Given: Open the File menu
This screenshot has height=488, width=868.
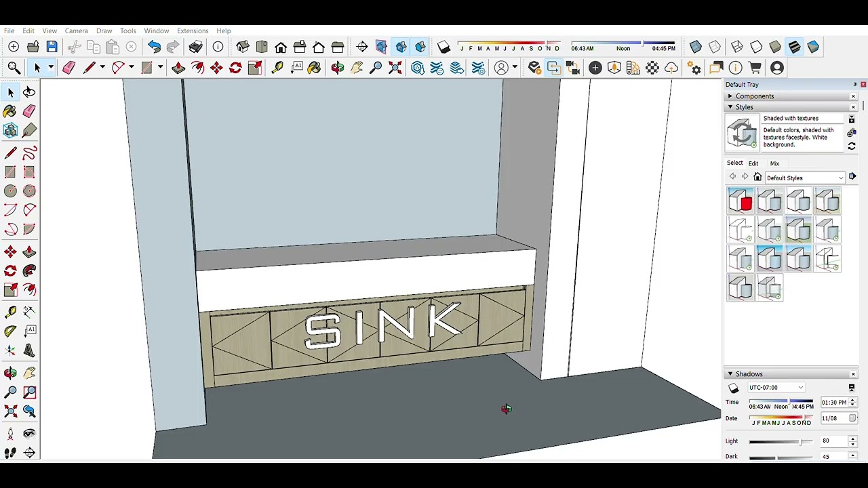Looking at the screenshot, I should click(x=9, y=30).
